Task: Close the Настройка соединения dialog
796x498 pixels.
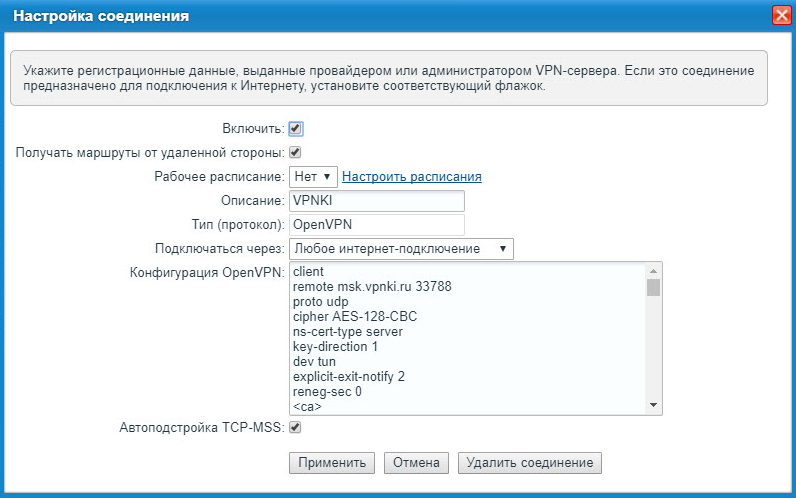Action: coord(782,16)
